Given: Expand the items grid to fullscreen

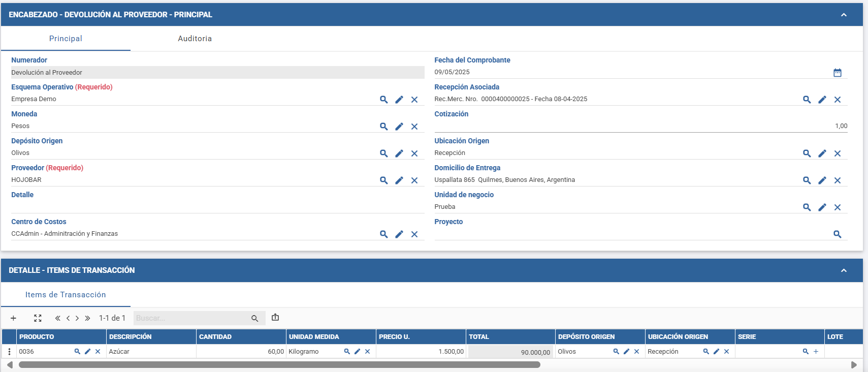Looking at the screenshot, I should point(38,318).
